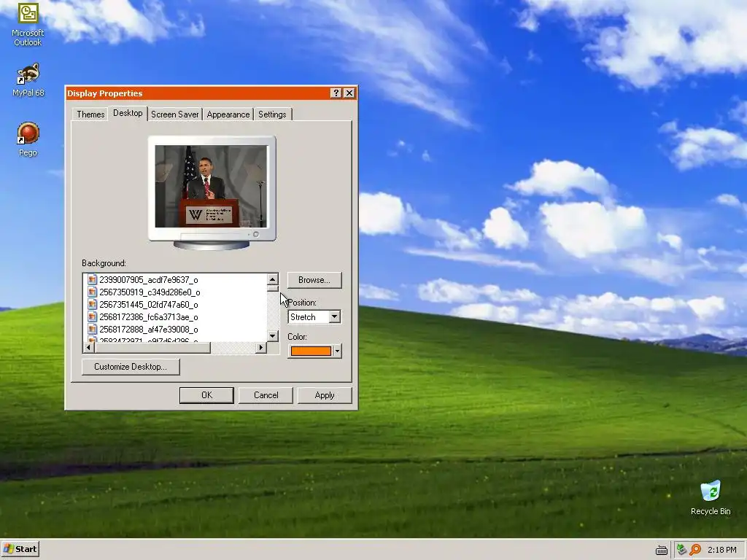This screenshot has height=560, width=747.
Task: Click the image icon beside 2567351445_02fd747a60_o
Action: [93, 304]
